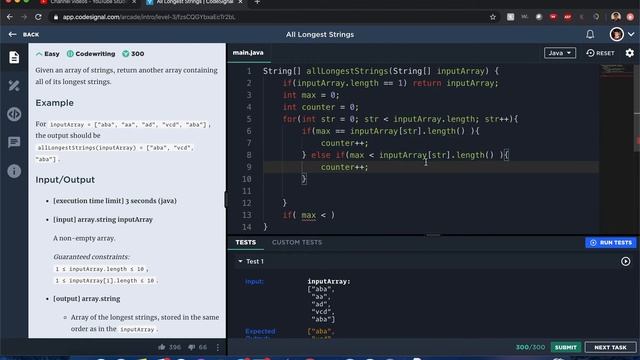Click line number 11 in the gutter
Image resolution: width=640 pixels, height=360 pixels.
click(247, 191)
